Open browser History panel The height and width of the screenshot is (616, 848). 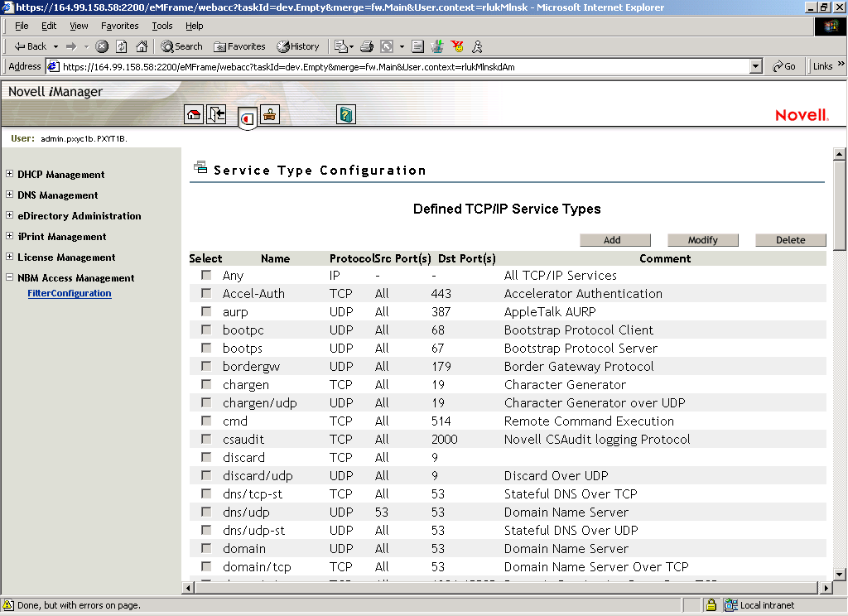point(298,46)
